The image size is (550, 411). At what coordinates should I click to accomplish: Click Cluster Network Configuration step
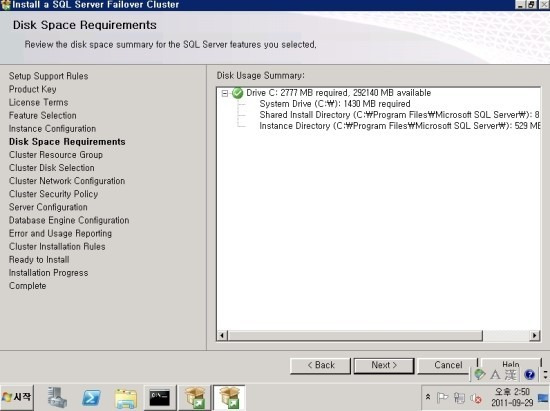pyautogui.click(x=67, y=181)
